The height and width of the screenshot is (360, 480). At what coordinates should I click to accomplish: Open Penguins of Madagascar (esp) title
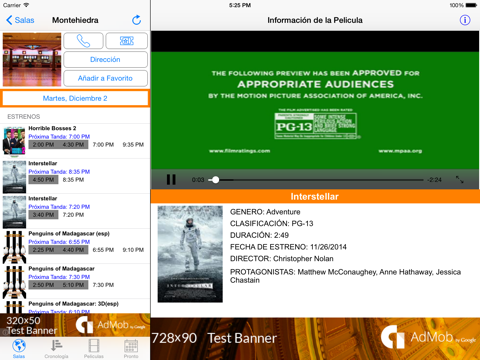tap(69, 233)
